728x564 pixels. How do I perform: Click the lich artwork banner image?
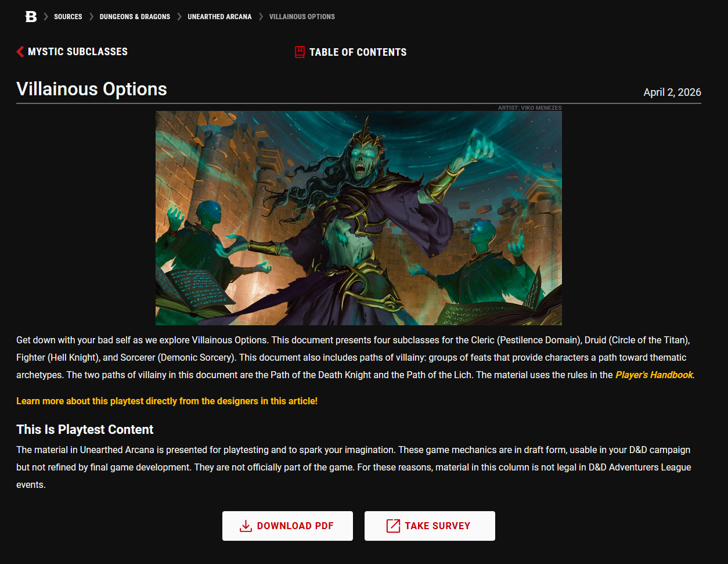click(359, 218)
